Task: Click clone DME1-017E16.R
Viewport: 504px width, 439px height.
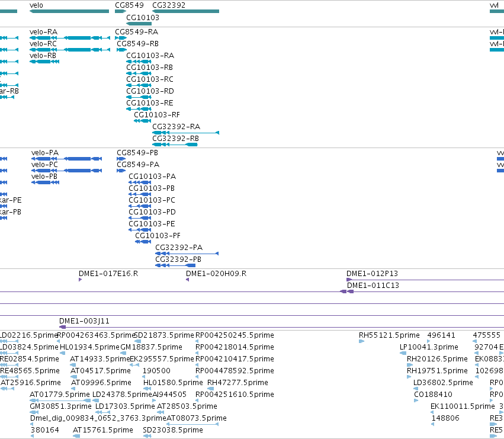Action: pos(80,280)
